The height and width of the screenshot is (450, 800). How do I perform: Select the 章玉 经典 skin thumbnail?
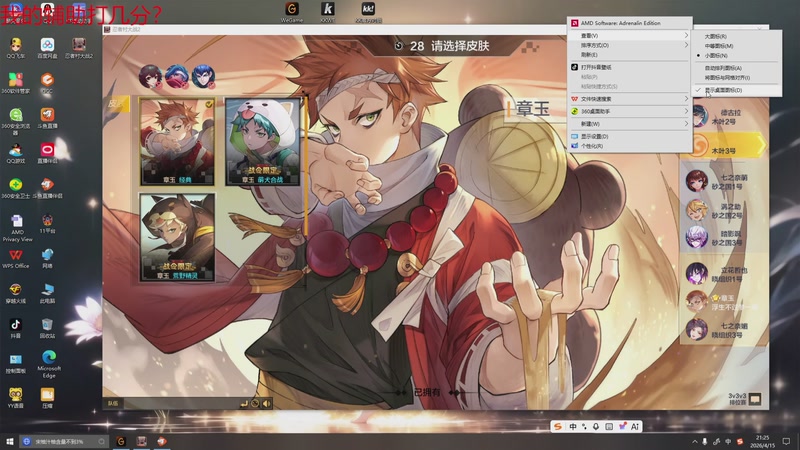click(177, 141)
